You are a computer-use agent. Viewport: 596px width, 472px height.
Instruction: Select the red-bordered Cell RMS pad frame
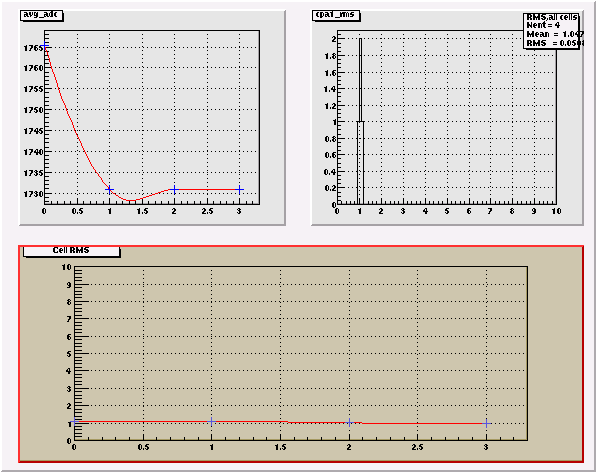[x=301, y=354]
